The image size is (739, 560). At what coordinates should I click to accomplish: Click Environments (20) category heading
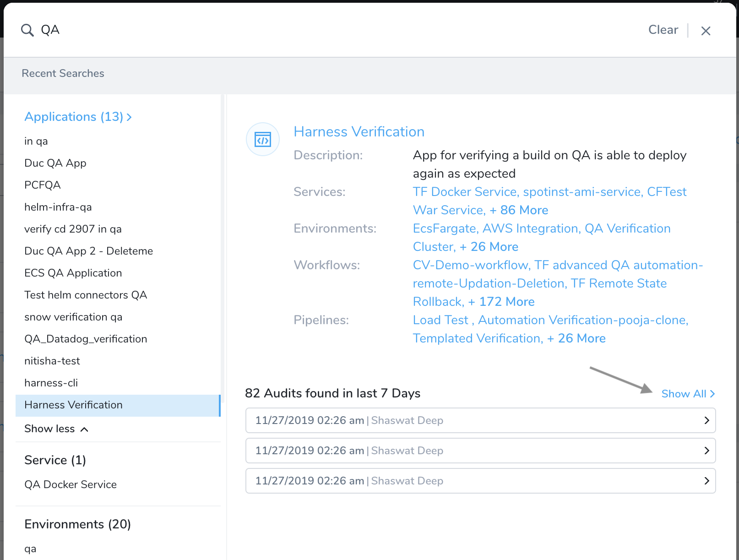(78, 524)
